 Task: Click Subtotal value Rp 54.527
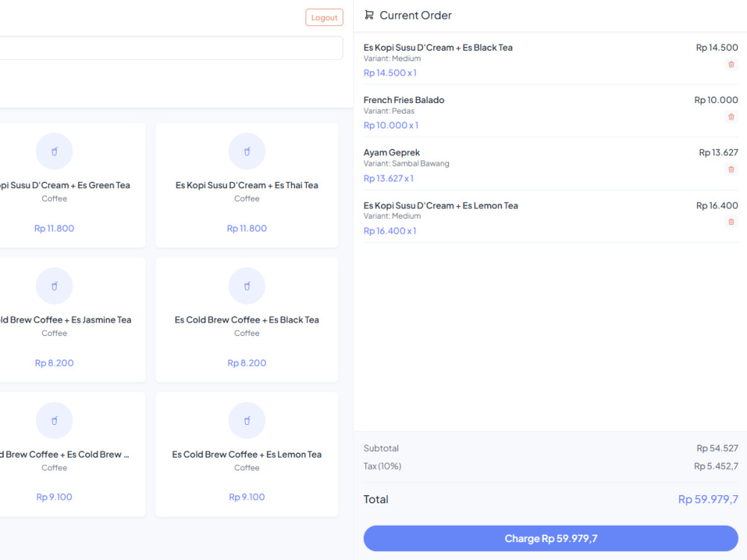coord(717,448)
